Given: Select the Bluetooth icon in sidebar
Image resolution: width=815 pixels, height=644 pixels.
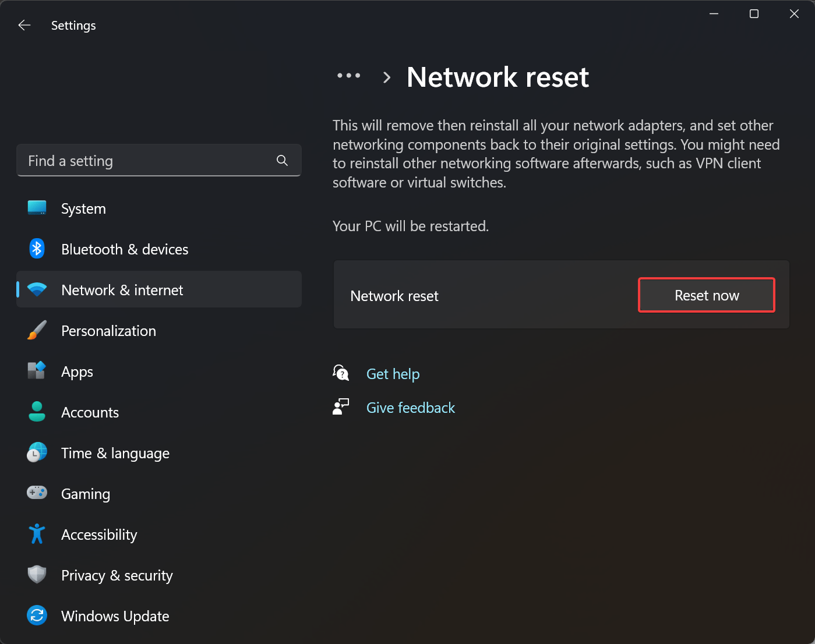Looking at the screenshot, I should (x=37, y=249).
